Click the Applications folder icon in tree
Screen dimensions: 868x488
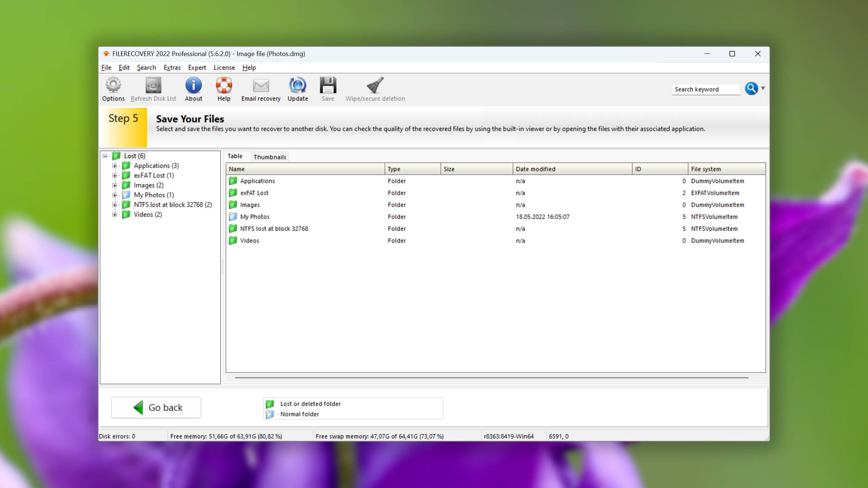pyautogui.click(x=126, y=166)
